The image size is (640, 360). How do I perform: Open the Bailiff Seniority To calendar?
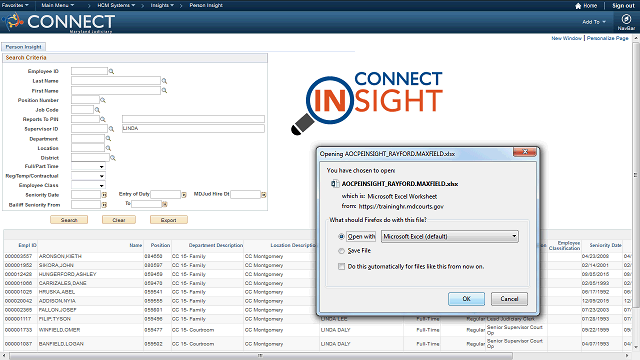point(165,204)
